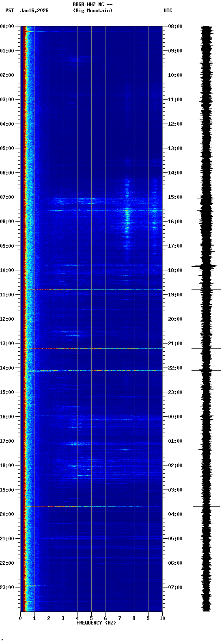Image resolution: width=224 pixels, height=644 pixels.
Task: Click PST axis label '02:00'
Action: (x=7, y=75)
